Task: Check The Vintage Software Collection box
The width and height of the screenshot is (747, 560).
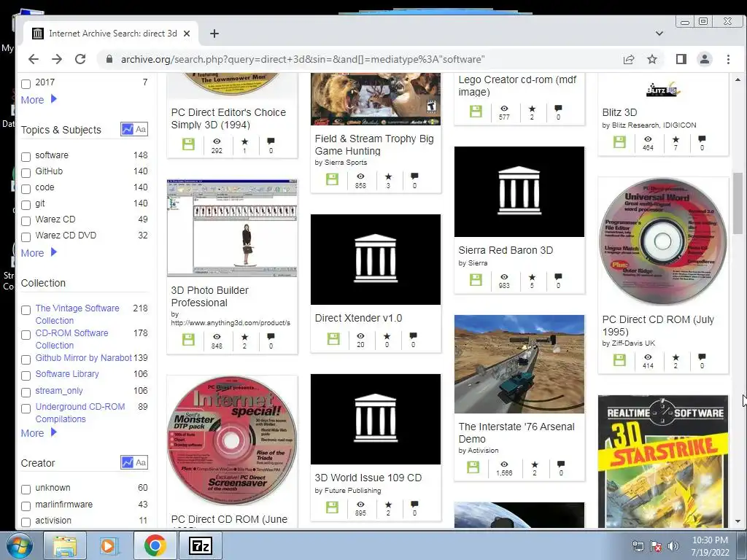Action: 26,310
